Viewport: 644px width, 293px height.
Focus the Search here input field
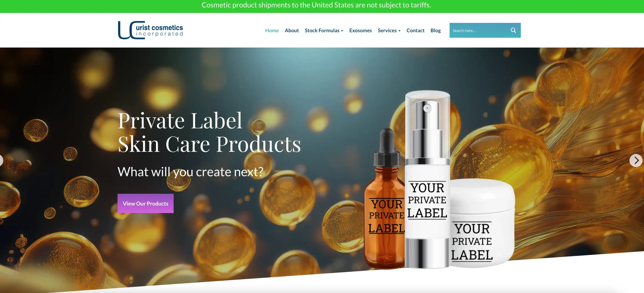pos(478,30)
